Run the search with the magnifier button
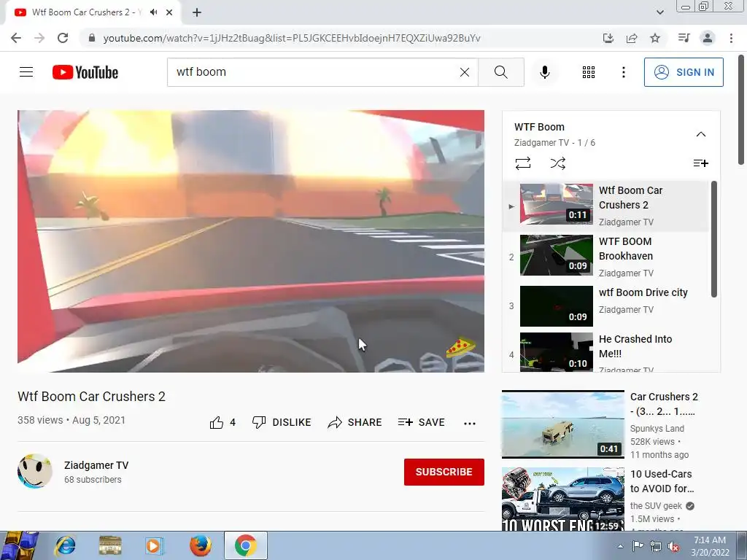The image size is (747, 560). pyautogui.click(x=500, y=72)
